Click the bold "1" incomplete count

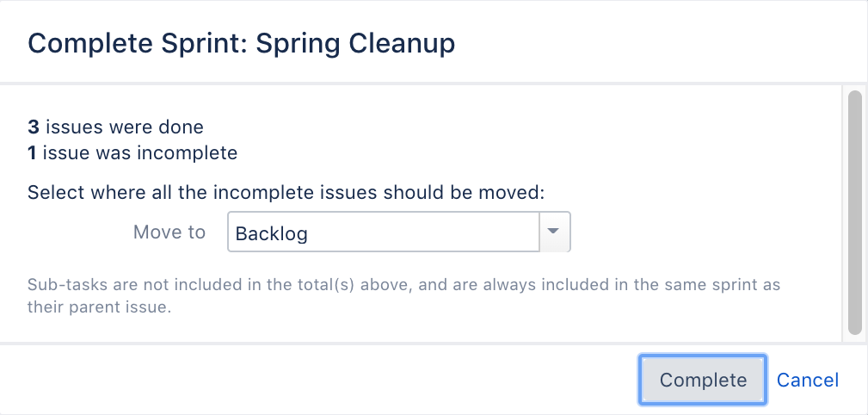33,153
